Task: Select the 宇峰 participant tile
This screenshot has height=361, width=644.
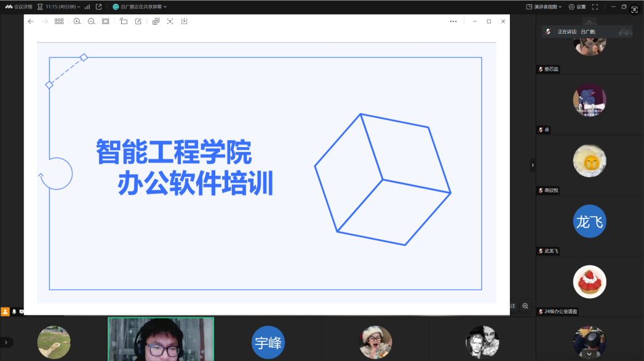Action: coord(268,342)
